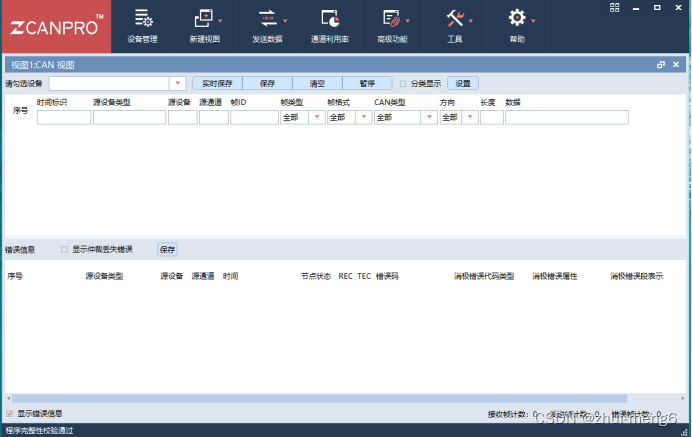Enable 显示仲裁丢失错误 checkbox

[x=64, y=250]
